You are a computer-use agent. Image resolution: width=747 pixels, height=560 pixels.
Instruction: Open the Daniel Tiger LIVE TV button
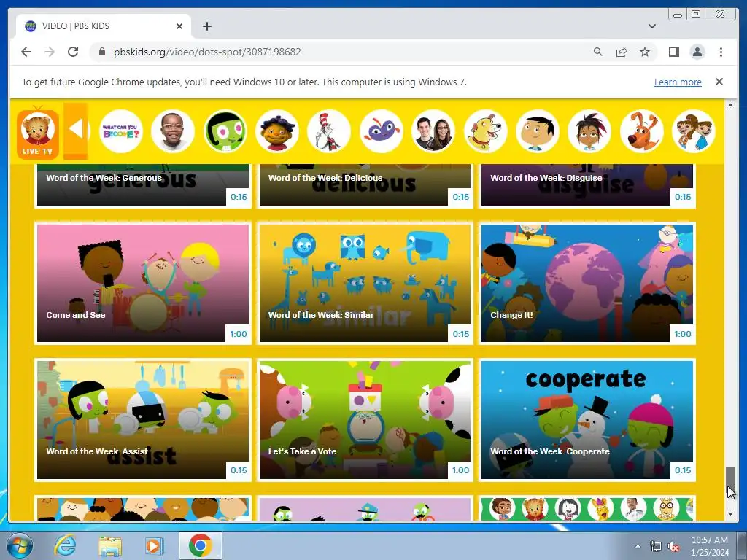pos(38,133)
